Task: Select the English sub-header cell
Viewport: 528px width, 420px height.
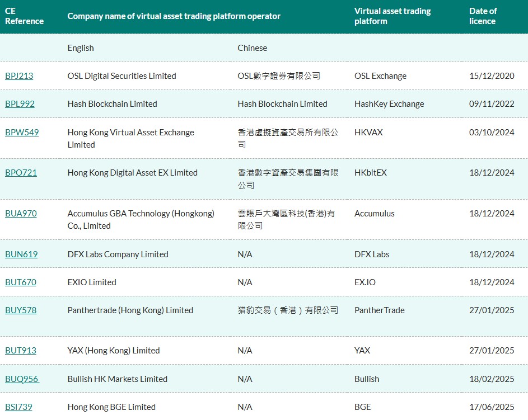Action: [80, 48]
